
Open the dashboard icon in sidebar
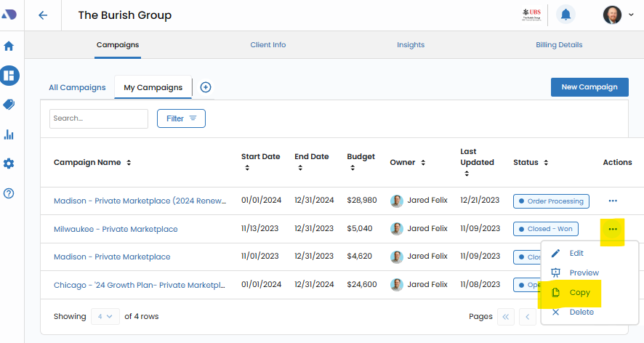tap(9, 75)
